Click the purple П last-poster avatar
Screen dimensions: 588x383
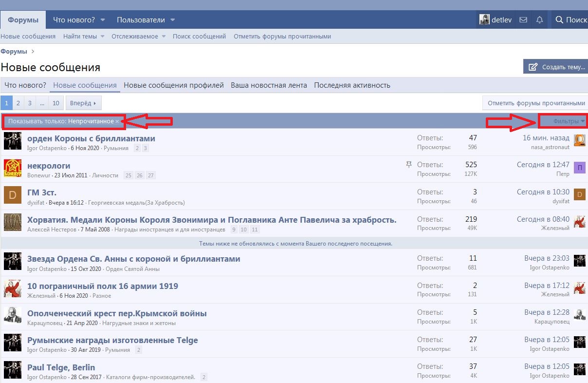579,168
